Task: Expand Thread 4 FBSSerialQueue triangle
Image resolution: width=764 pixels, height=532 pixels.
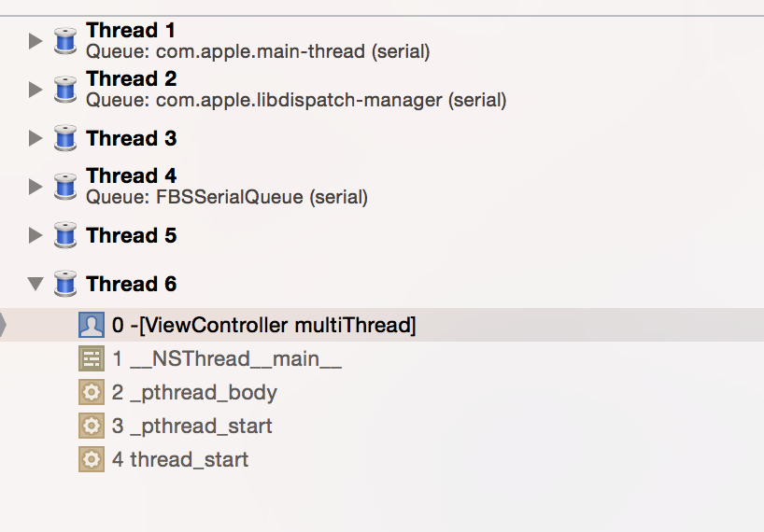Action: [35, 187]
